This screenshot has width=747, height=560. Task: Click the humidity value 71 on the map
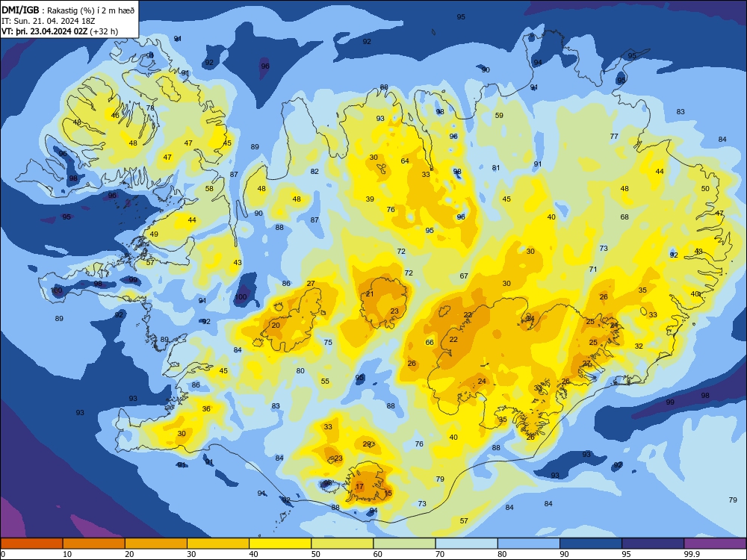click(593, 270)
